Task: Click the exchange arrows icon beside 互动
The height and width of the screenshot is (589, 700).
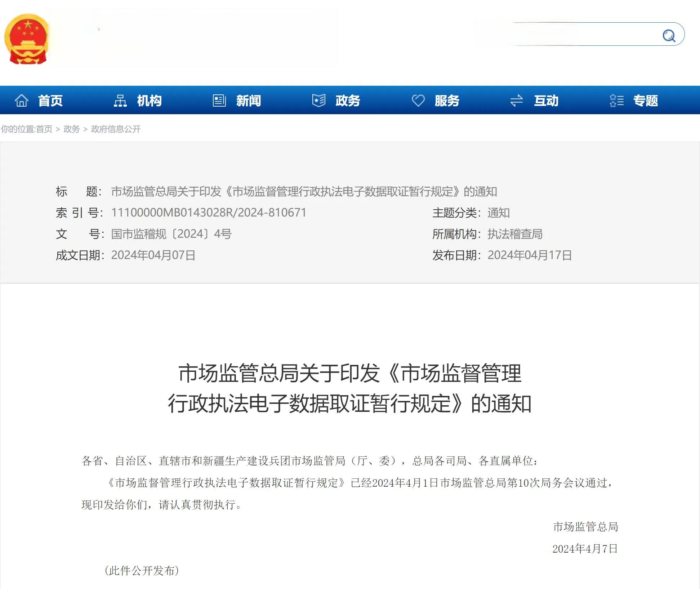Action: click(x=517, y=101)
